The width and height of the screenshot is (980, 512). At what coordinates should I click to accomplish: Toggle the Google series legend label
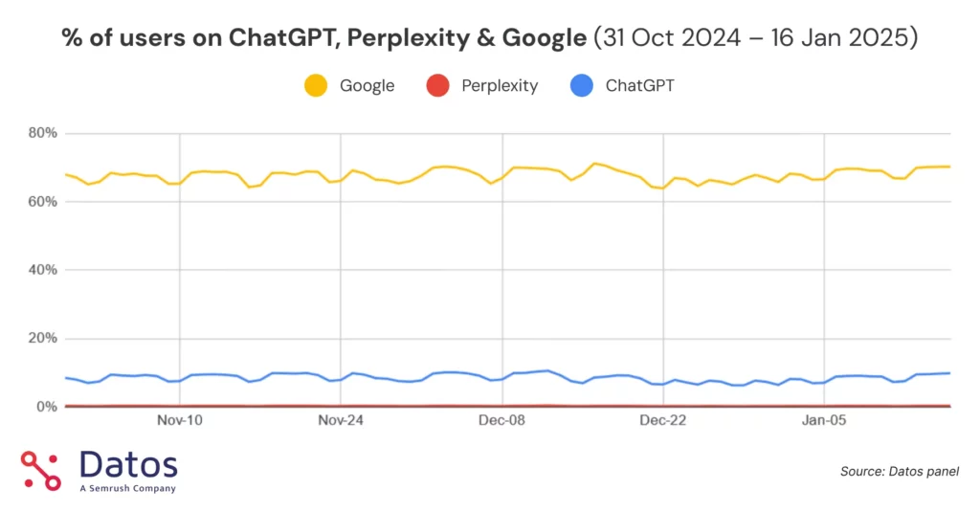click(x=367, y=86)
